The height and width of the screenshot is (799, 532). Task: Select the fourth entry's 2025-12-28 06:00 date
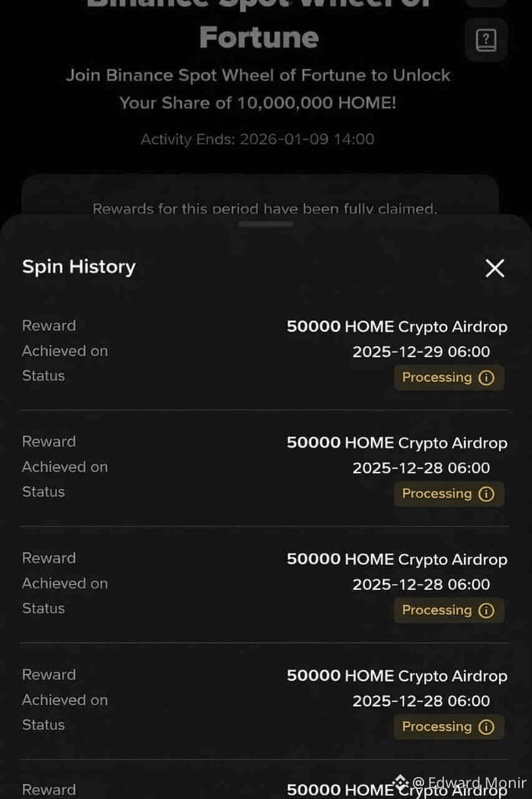pos(422,701)
